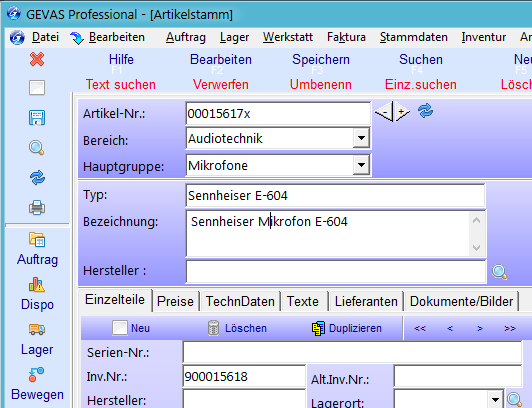The image size is (532, 408).
Task: Click the Bezeichnung scrollbar up arrow
Action: point(477,220)
